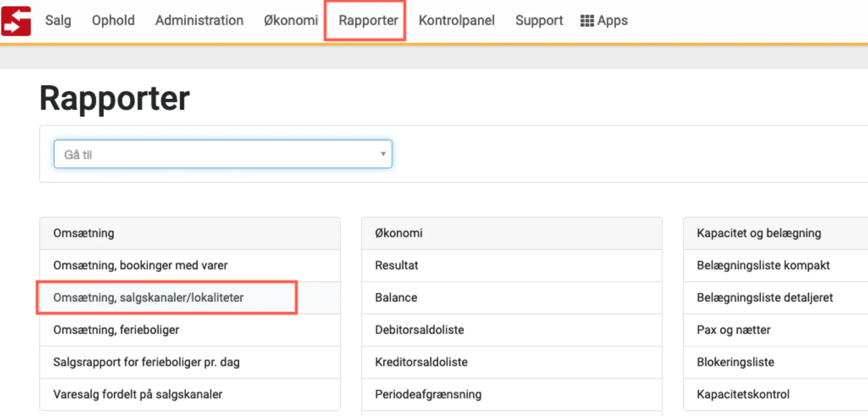Click 'Kapacitet og belægning' panel header
The height and width of the screenshot is (416, 868).
click(x=775, y=233)
